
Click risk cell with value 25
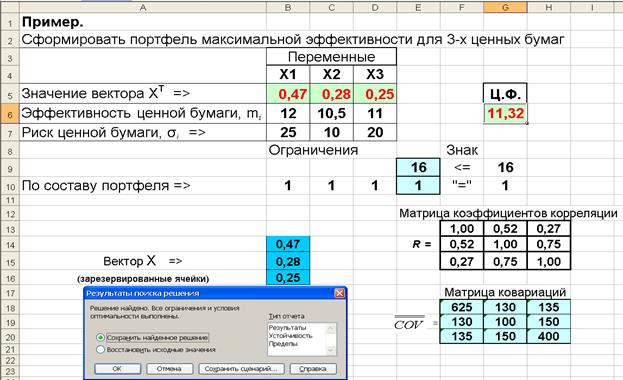point(288,132)
